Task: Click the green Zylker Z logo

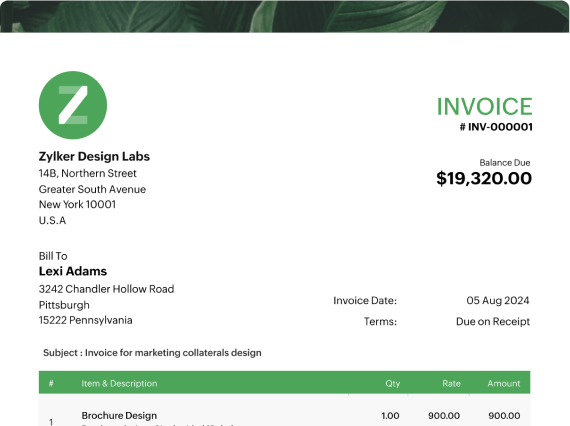Action: (73, 105)
